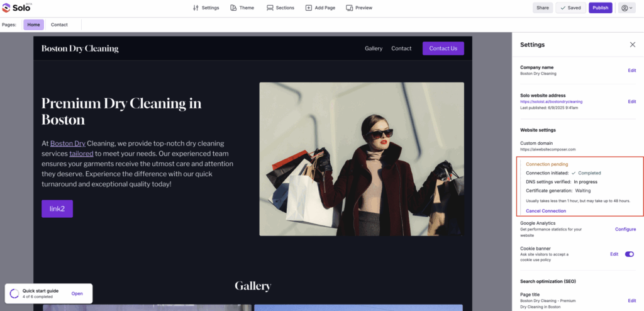Close the Settings panel
This screenshot has height=311, width=644.
(x=632, y=45)
